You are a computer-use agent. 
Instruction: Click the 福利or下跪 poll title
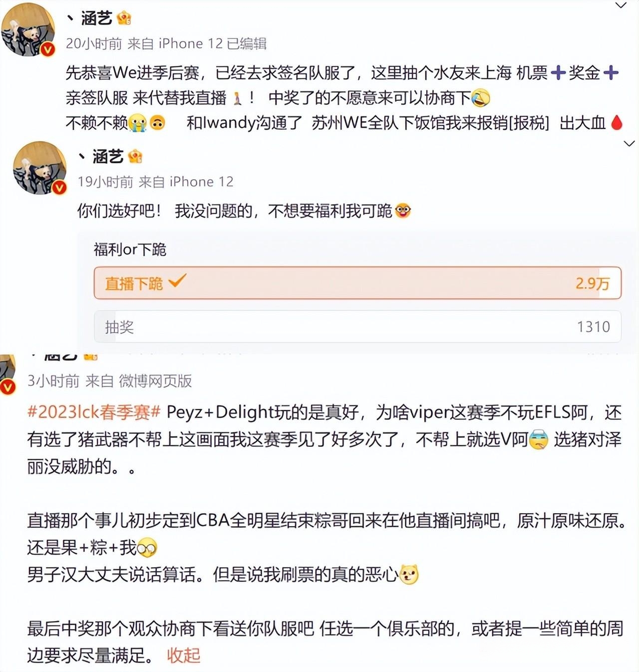[130, 249]
